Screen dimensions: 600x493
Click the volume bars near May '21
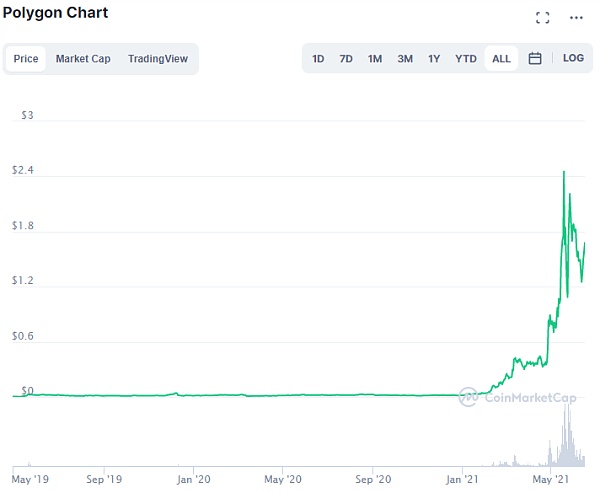point(565,445)
